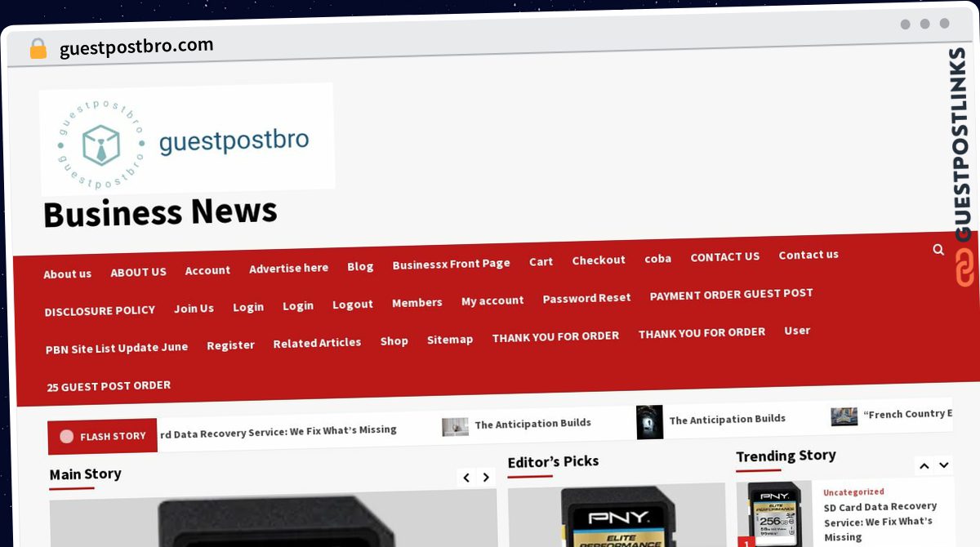Screen dimensions: 980x547
Task: Open the Sitemap menu item
Action: [x=450, y=340]
